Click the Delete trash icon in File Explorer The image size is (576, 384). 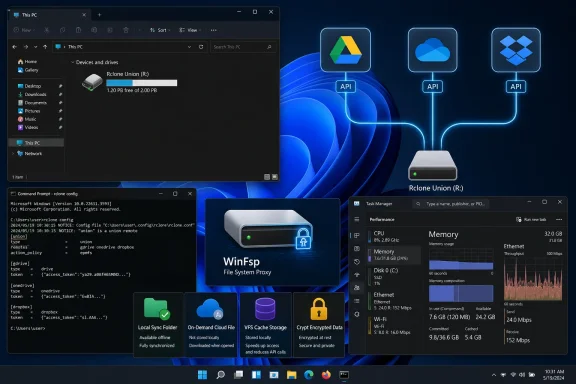click(x=126, y=30)
